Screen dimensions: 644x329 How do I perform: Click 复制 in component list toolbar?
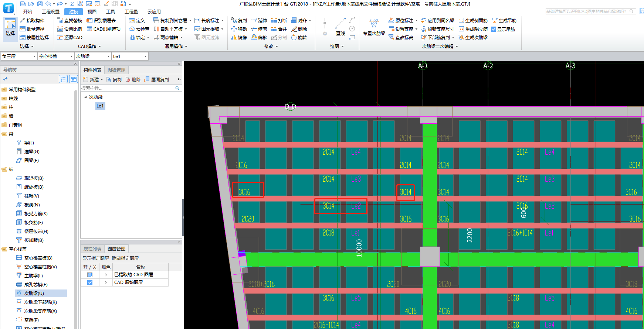pyautogui.click(x=114, y=79)
